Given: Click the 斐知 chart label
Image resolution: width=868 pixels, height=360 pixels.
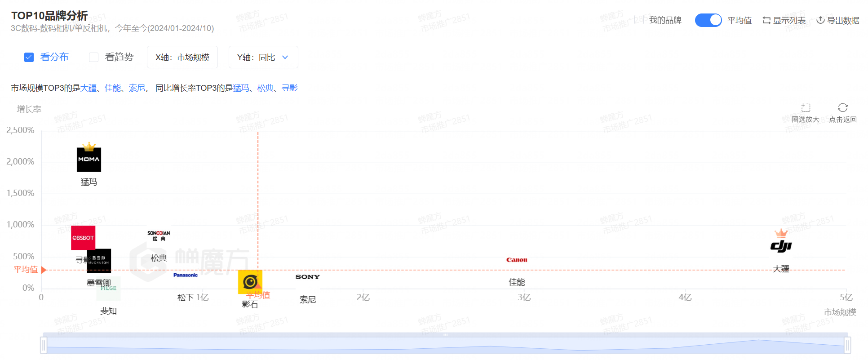Looking at the screenshot, I should 108,311.
